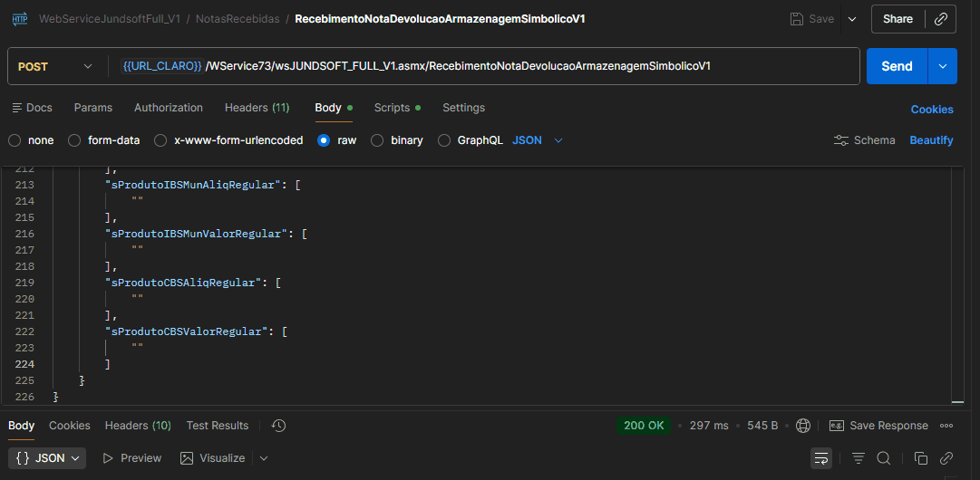The width and height of the screenshot is (980, 480).
Task: Select the none body type
Action: click(15, 140)
